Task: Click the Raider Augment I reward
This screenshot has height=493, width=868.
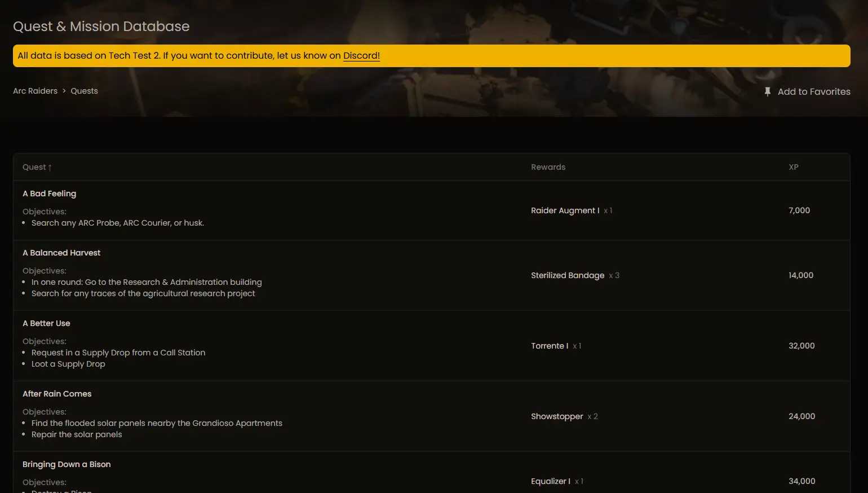Action: pyautogui.click(x=565, y=210)
